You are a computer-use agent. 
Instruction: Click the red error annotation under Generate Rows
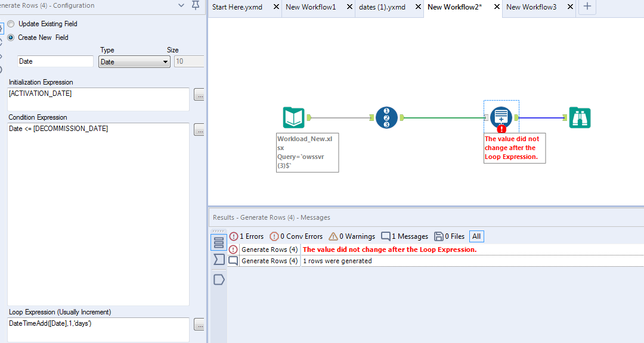point(515,148)
